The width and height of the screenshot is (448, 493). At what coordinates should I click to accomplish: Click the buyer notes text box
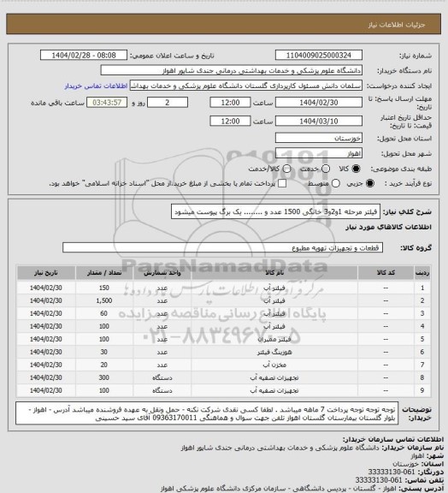point(207,413)
